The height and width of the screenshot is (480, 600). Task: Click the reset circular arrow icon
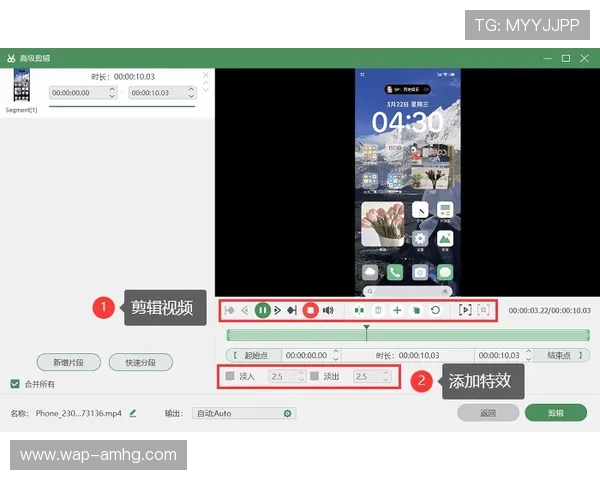pos(435,310)
